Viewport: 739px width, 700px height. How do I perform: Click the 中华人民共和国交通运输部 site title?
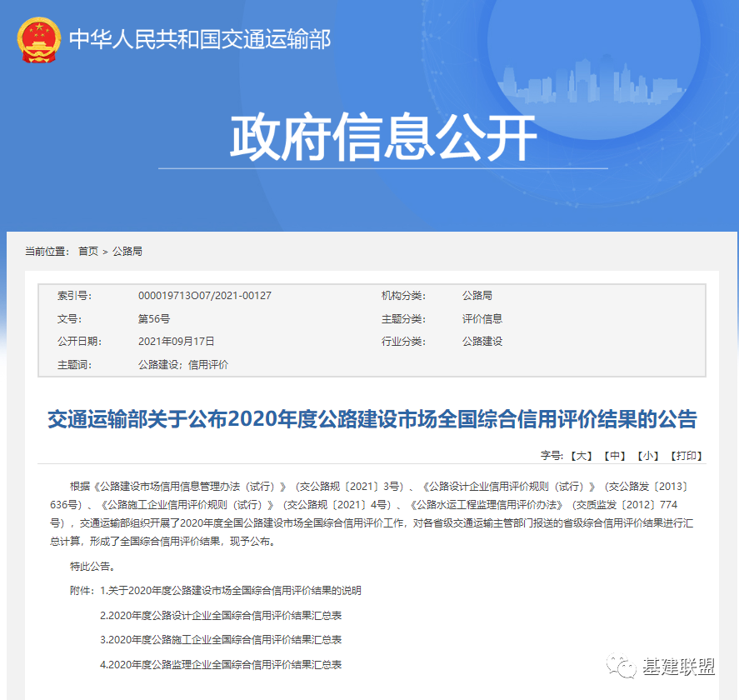[x=200, y=39]
